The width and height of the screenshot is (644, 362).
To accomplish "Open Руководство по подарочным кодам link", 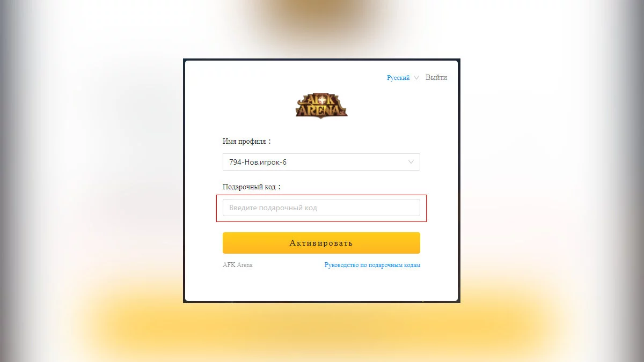I will 372,265.
